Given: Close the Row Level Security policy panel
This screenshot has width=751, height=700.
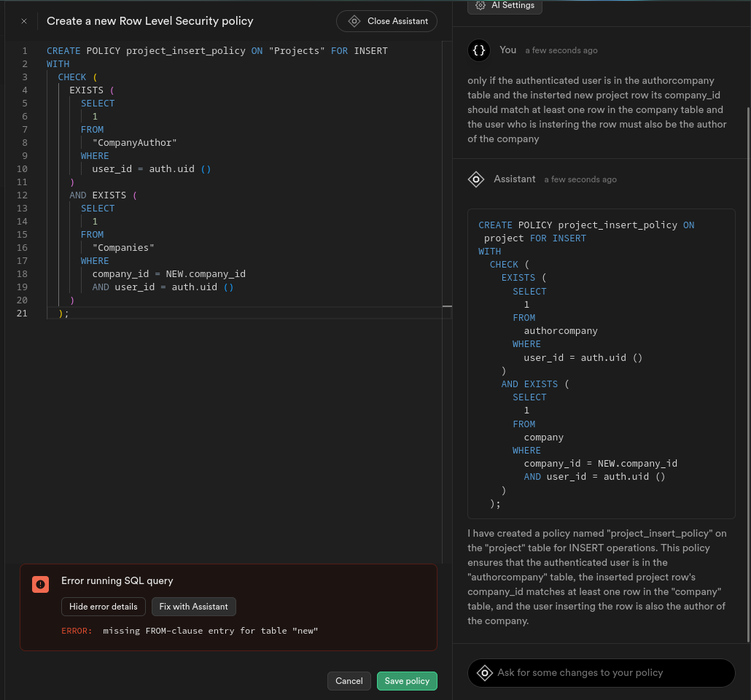Looking at the screenshot, I should (24, 21).
